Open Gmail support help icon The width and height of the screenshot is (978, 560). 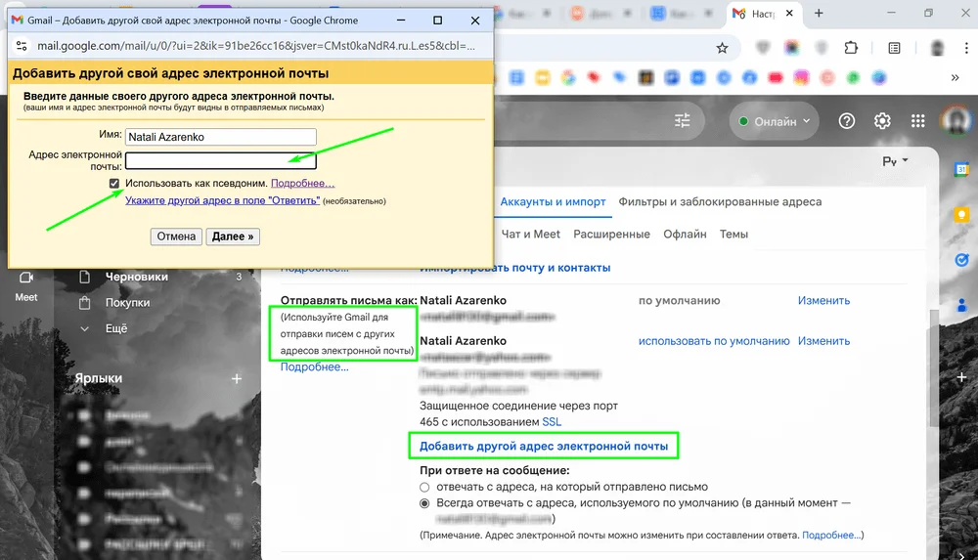(847, 121)
